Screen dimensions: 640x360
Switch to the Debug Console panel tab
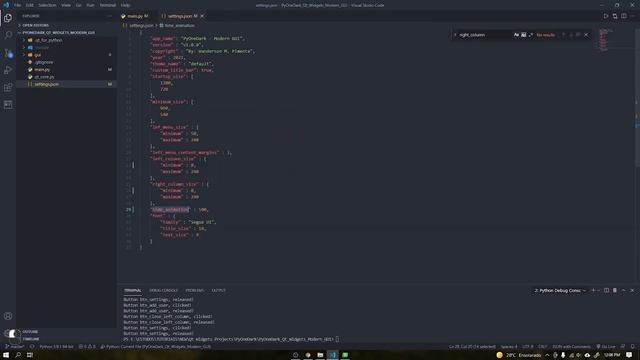click(x=163, y=290)
